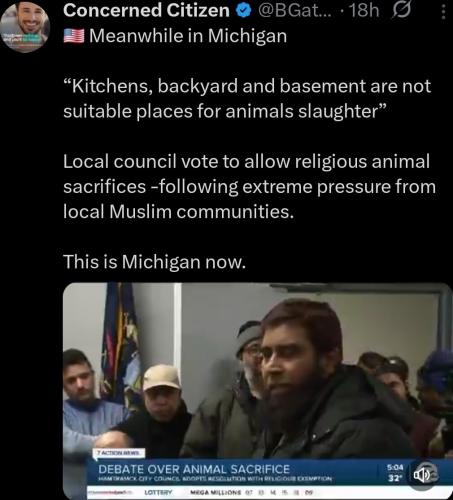Viewport: 453px width, 500px height.
Task: Click the Michigan flag in the video
Action: click(x=121, y=343)
